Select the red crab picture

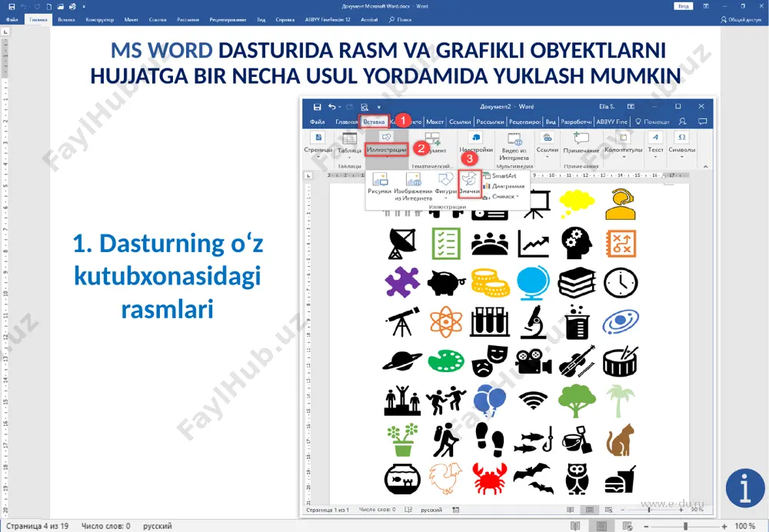(x=489, y=478)
